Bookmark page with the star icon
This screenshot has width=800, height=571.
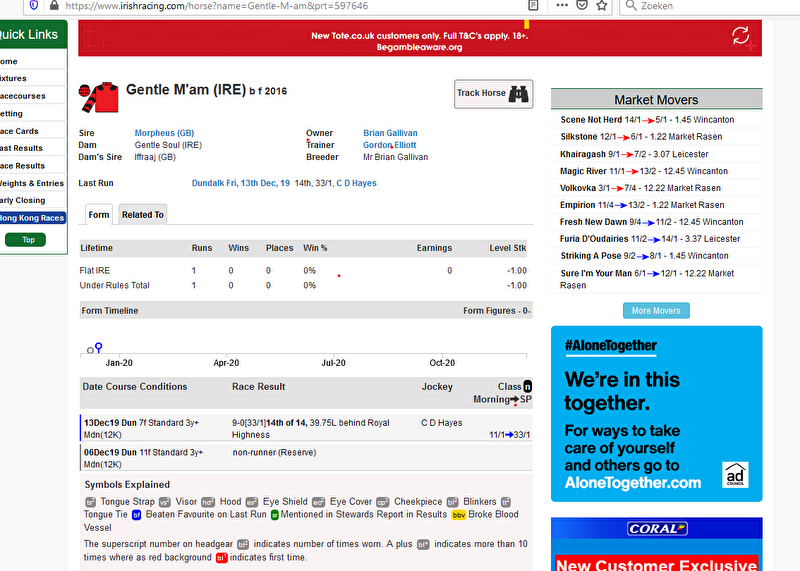[x=602, y=6]
